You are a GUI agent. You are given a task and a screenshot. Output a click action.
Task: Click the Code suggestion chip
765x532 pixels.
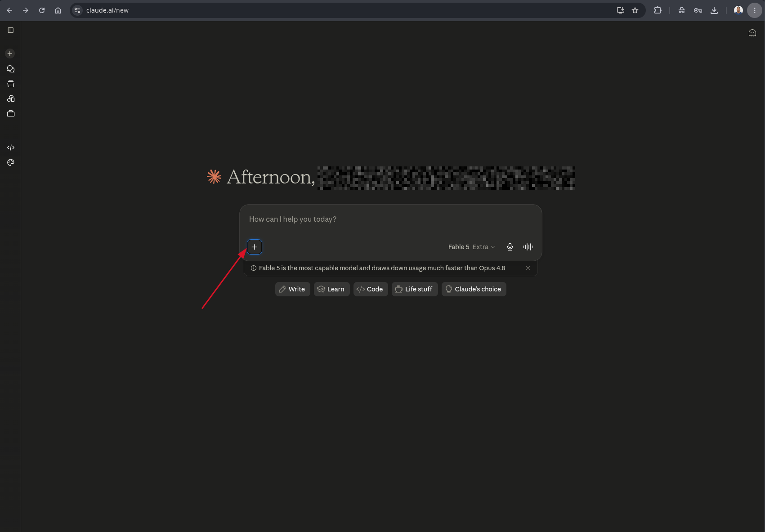371,289
